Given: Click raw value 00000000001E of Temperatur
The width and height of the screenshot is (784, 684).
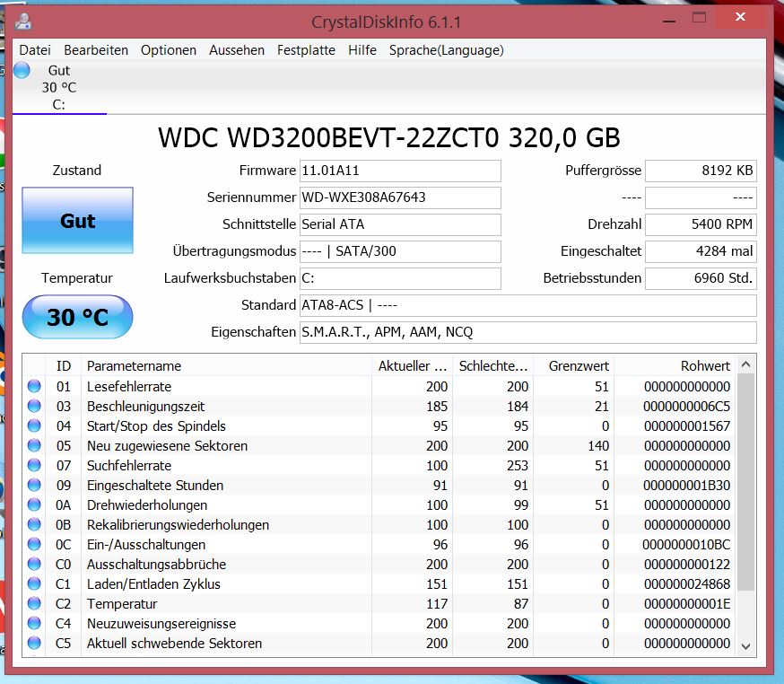Looking at the screenshot, I should [686, 604].
